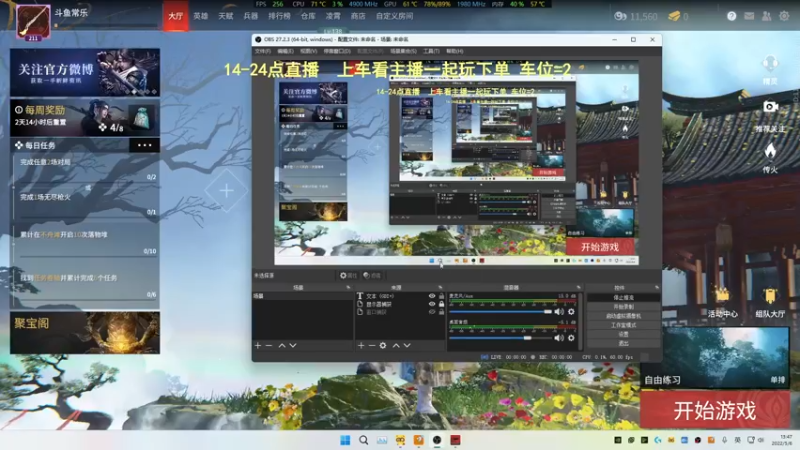Open the 活动中心 activity center icon

click(x=722, y=296)
